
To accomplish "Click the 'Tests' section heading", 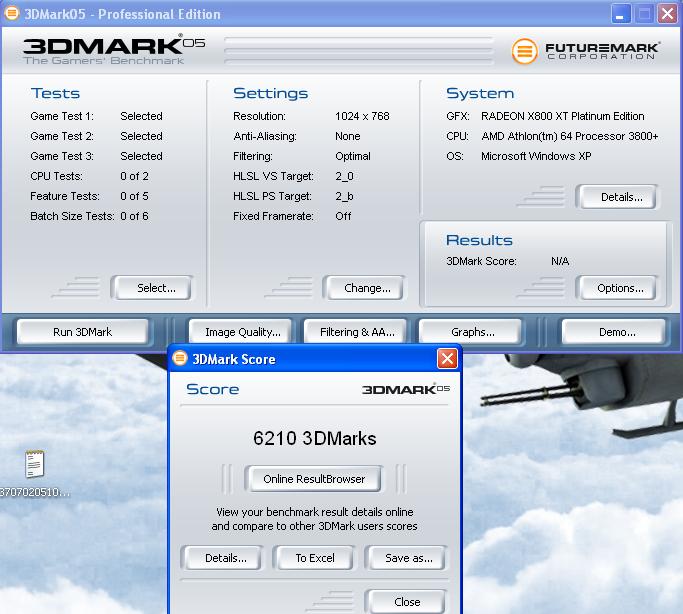I will click(x=55, y=93).
